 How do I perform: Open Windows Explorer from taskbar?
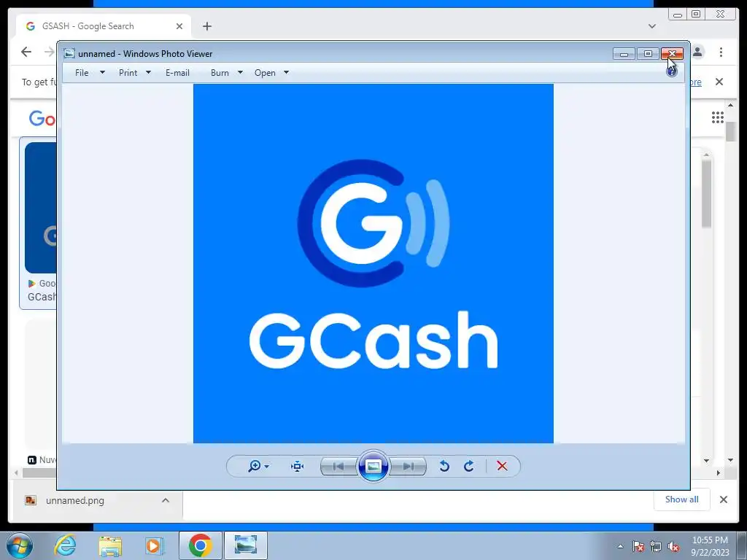(110, 545)
